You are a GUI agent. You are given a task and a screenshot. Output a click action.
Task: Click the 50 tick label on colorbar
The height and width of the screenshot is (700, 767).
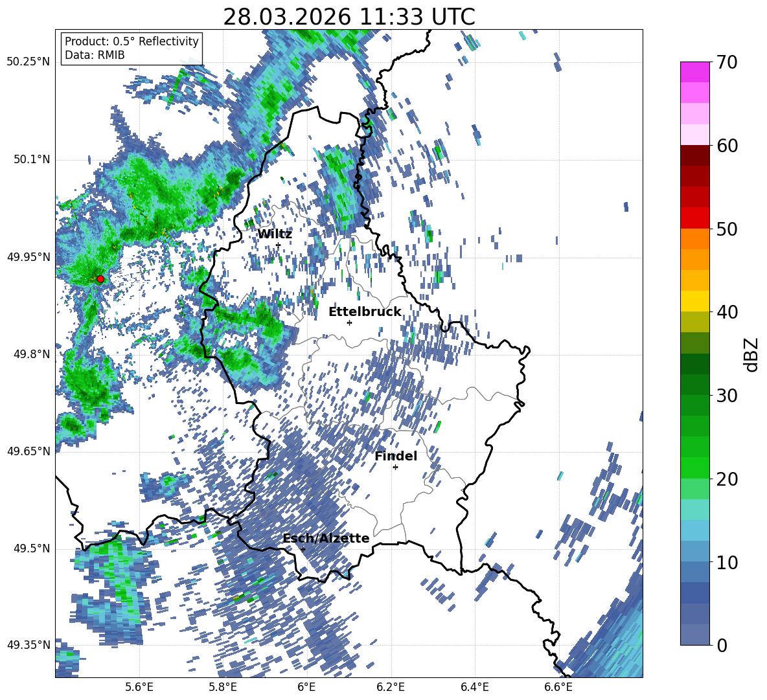(x=727, y=229)
